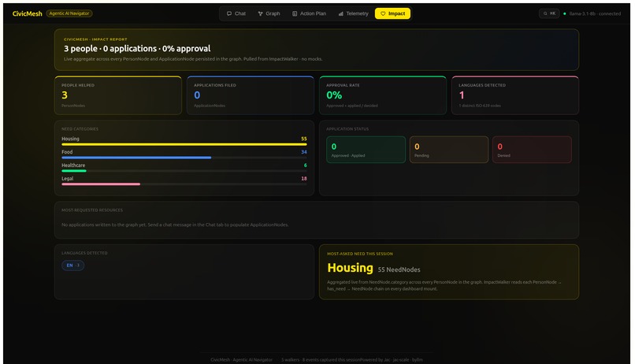635x364 pixels.
Task: Click the Agentic AI Navigator badge
Action: coord(69,13)
